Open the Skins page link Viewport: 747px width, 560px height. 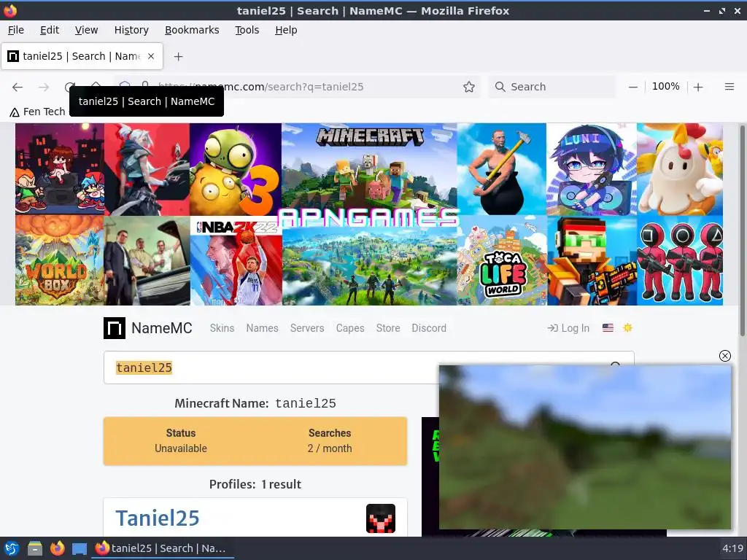[222, 328]
